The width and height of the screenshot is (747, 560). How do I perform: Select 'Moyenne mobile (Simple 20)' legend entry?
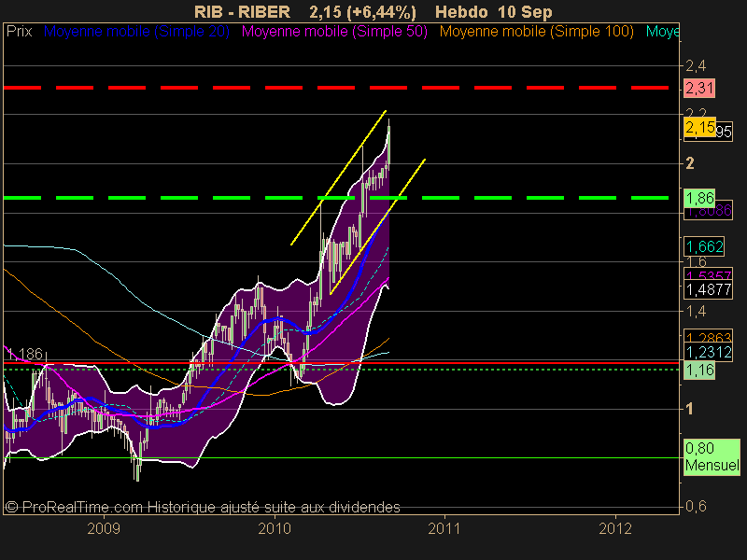136,32
